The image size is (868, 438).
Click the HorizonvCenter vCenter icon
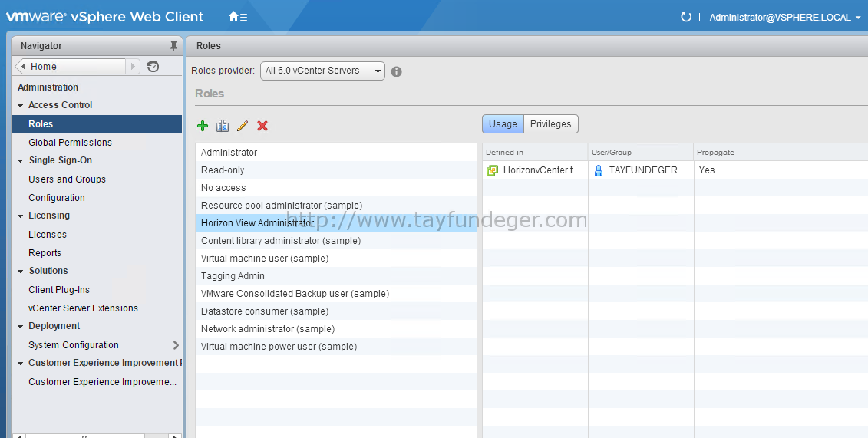492,170
